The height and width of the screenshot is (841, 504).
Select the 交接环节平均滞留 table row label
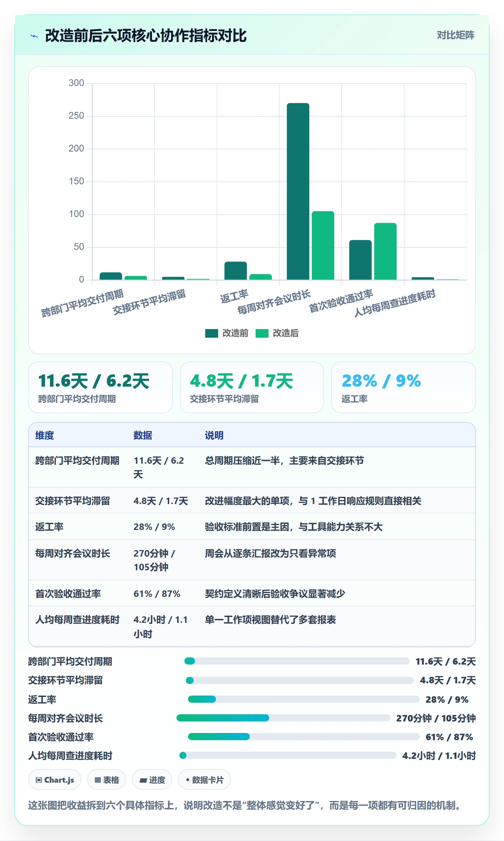tap(73, 501)
